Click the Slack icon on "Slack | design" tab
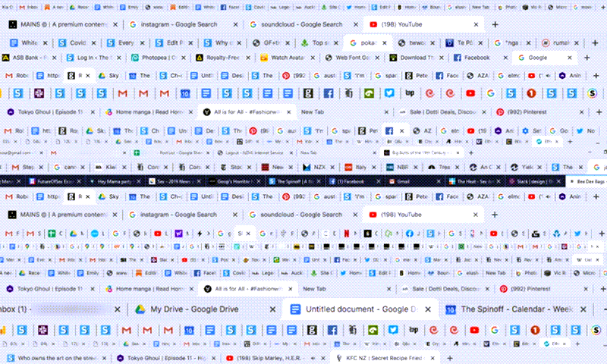The height and width of the screenshot is (364, 607). point(511,181)
